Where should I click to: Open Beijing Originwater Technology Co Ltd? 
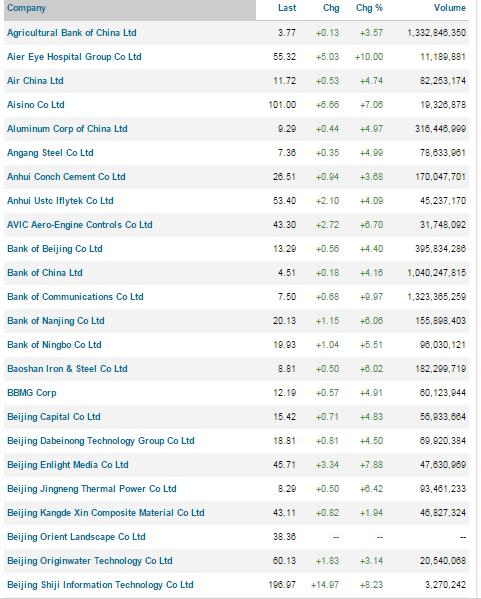coord(90,561)
